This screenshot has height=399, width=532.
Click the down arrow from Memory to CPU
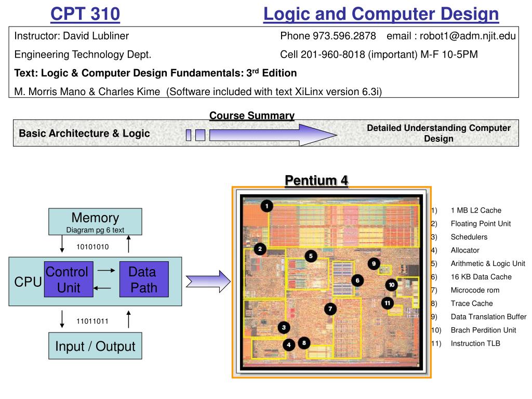coord(62,244)
